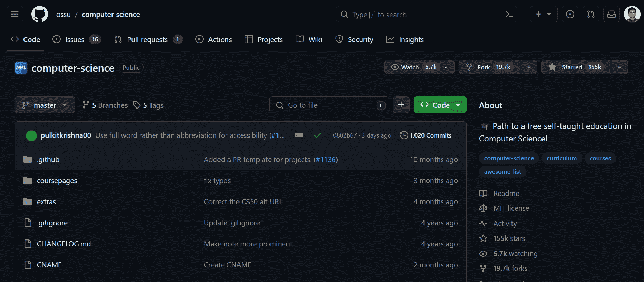This screenshot has width=644, height=282.
Task: Open the curriculum topic tag
Action: [562, 158]
